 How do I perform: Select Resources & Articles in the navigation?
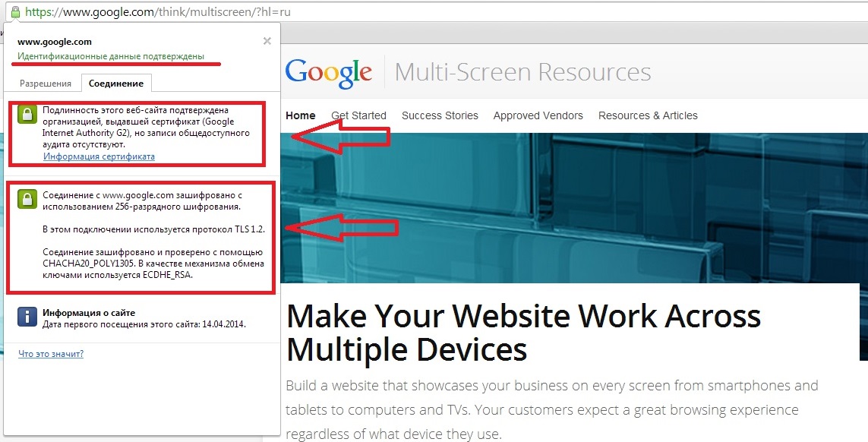pos(648,115)
